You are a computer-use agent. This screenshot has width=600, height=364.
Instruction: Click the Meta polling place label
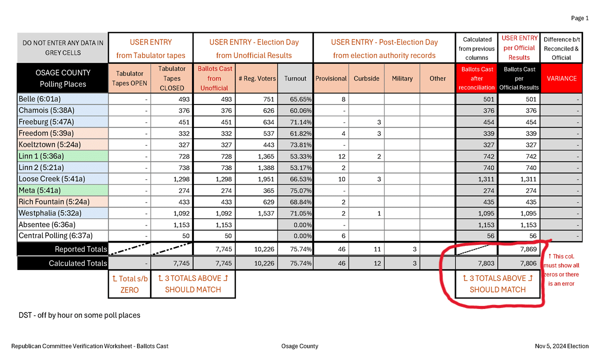62,190
